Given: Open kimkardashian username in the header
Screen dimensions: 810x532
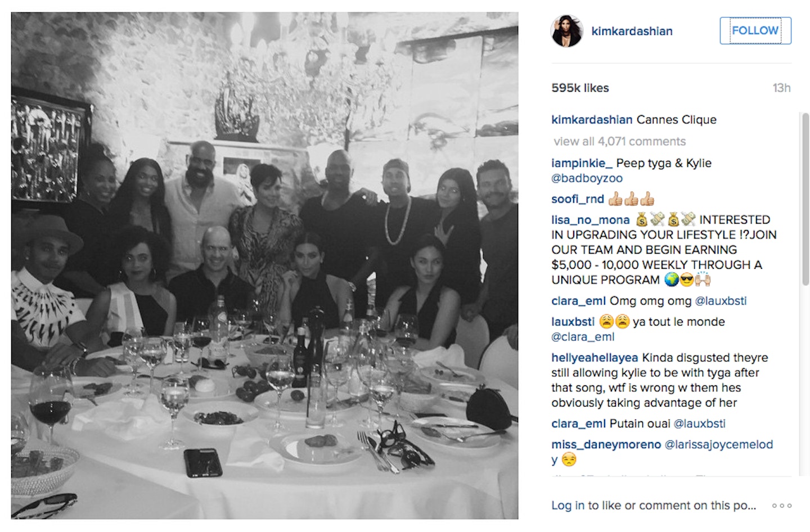Looking at the screenshot, I should tap(632, 31).
